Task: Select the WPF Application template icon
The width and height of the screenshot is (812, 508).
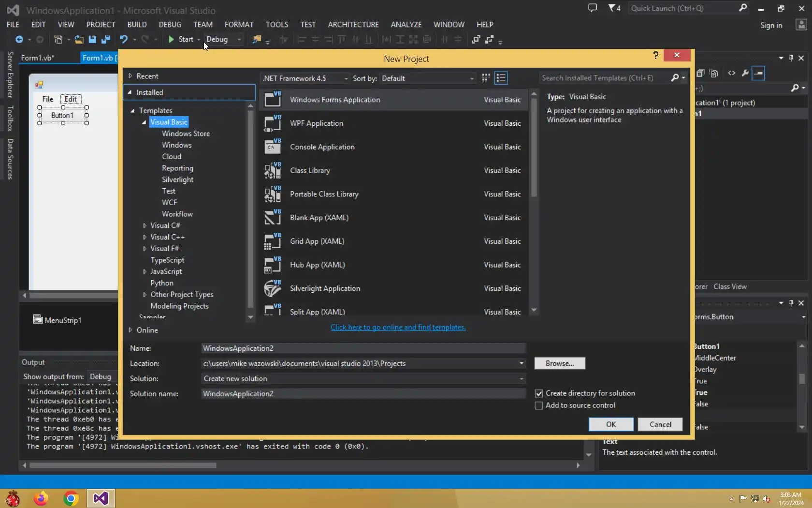Action: tap(273, 123)
